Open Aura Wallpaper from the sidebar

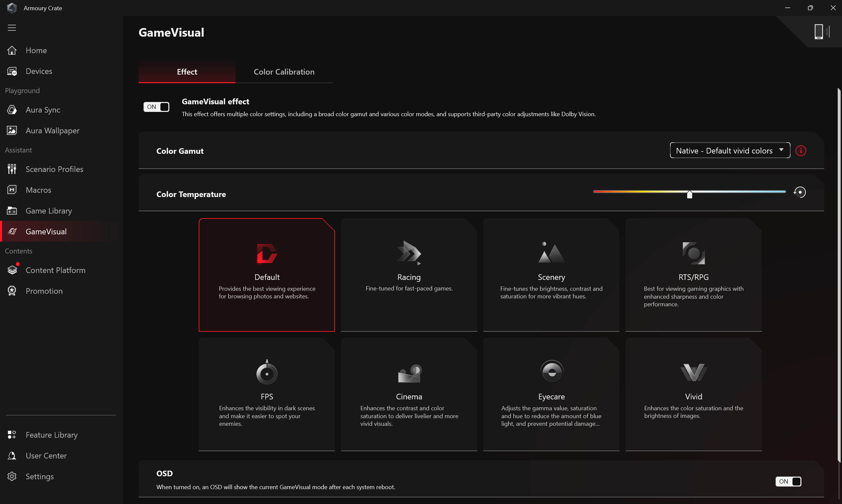pos(53,130)
